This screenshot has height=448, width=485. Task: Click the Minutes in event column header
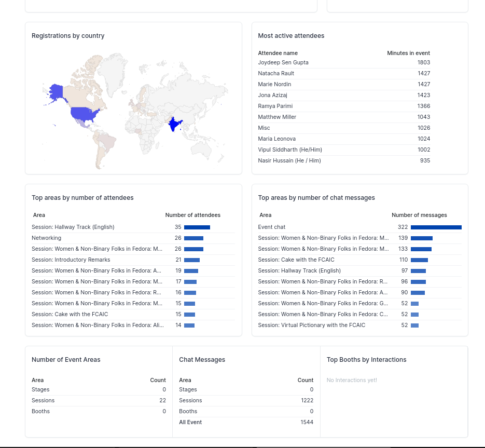(408, 53)
